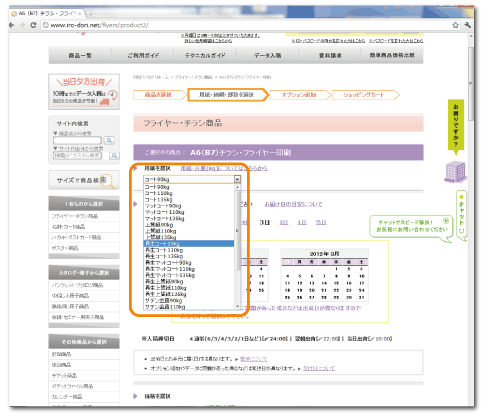Click the building icon on the right edge
The image size is (490, 420).
[x=455, y=172]
